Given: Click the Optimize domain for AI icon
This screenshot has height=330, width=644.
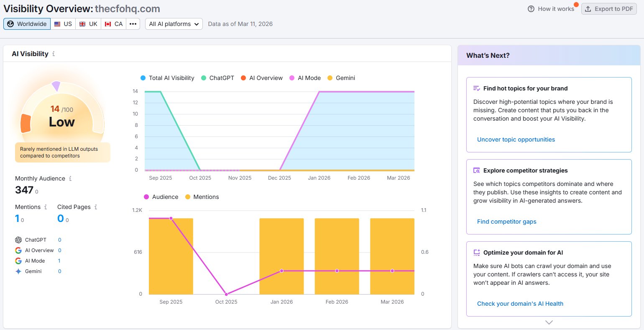Looking at the screenshot, I should tap(476, 253).
